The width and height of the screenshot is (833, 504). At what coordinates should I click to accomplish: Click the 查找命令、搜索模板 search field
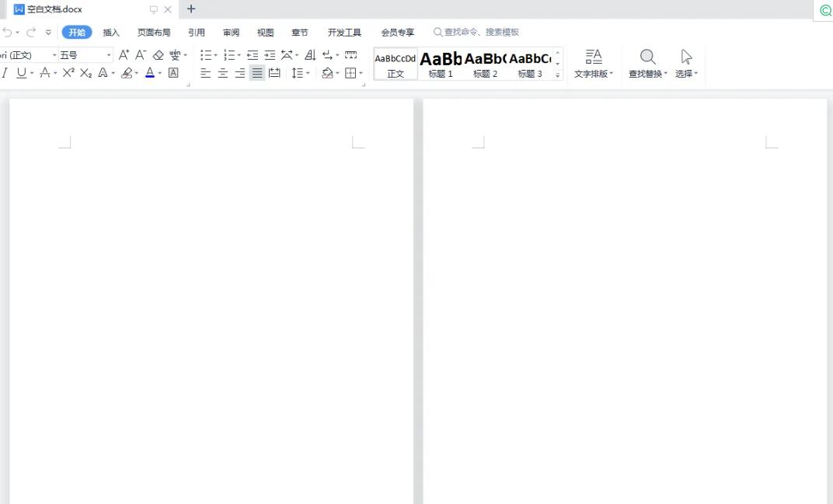coord(482,33)
